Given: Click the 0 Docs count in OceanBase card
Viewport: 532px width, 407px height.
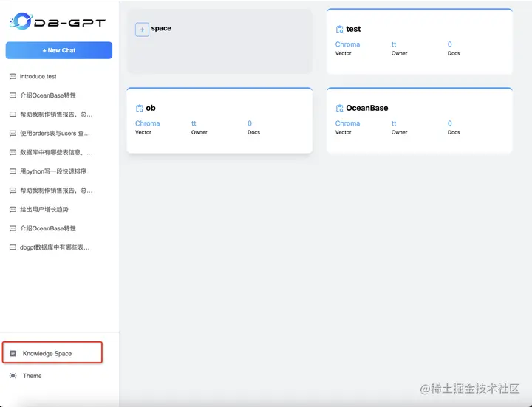Looking at the screenshot, I should tap(449, 123).
